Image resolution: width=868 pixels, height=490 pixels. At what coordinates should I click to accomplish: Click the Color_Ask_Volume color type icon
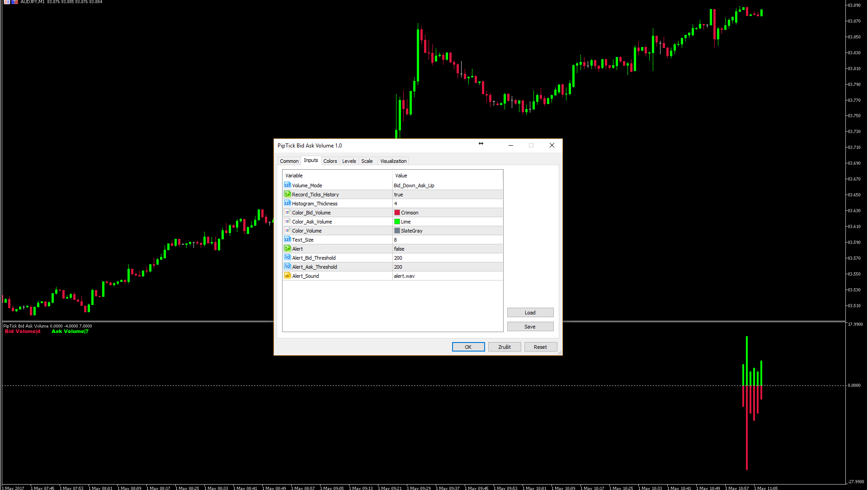tap(287, 221)
